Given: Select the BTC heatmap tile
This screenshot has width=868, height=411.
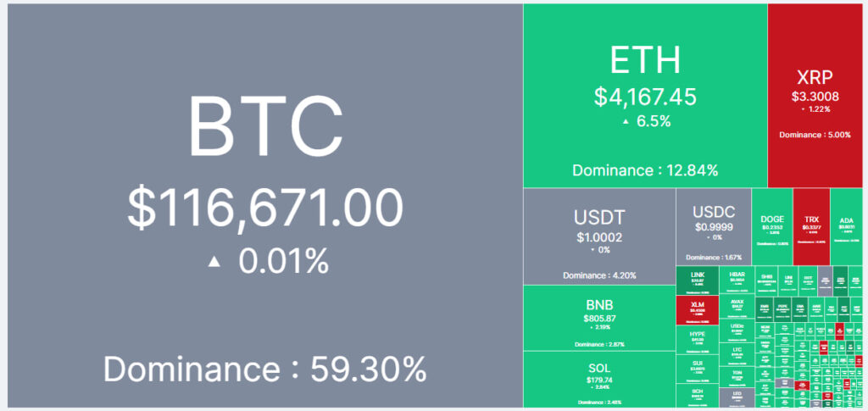Looking at the screenshot, I should tap(265, 206).
